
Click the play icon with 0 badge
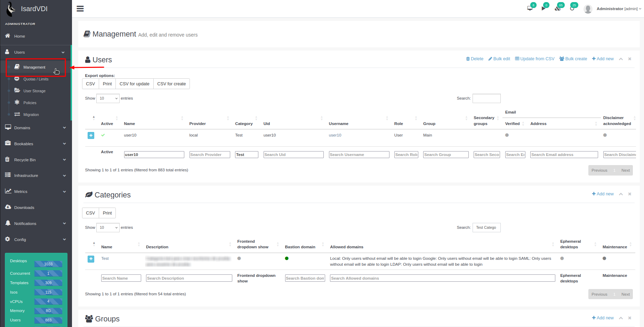point(544,8)
